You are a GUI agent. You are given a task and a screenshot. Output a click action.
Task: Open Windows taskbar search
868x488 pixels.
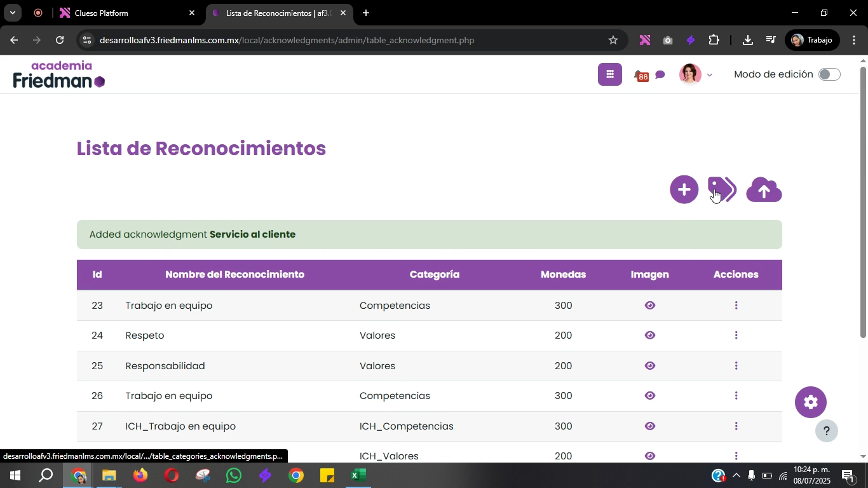click(x=46, y=475)
